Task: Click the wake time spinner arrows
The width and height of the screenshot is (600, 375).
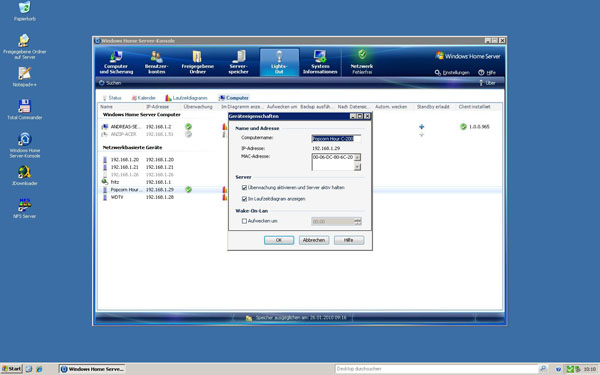Action: coord(357,221)
